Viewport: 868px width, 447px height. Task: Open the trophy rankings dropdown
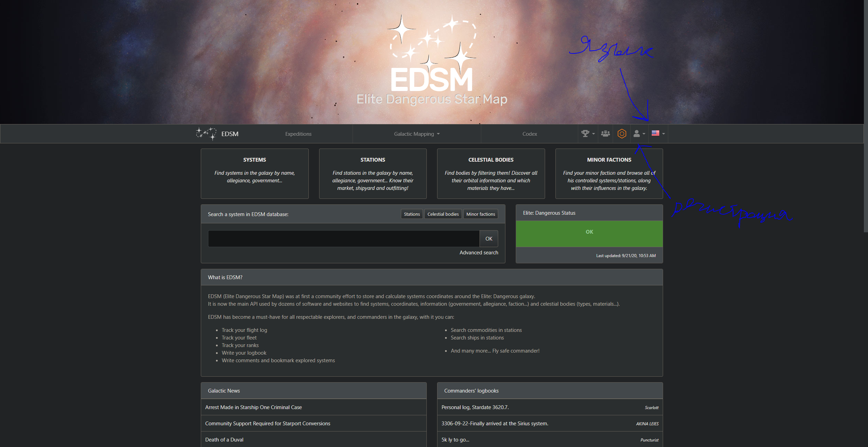click(x=588, y=134)
